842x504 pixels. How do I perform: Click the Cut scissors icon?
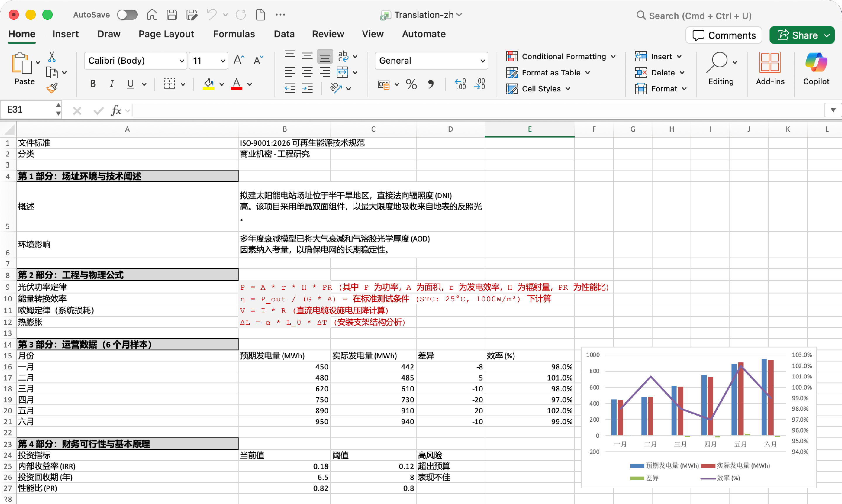pos(52,56)
